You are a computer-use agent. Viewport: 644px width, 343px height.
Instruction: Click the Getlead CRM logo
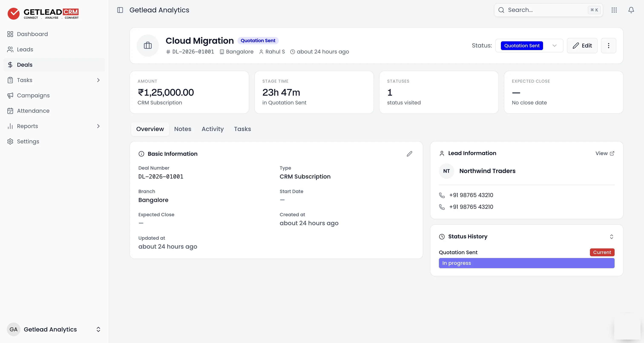[43, 13]
